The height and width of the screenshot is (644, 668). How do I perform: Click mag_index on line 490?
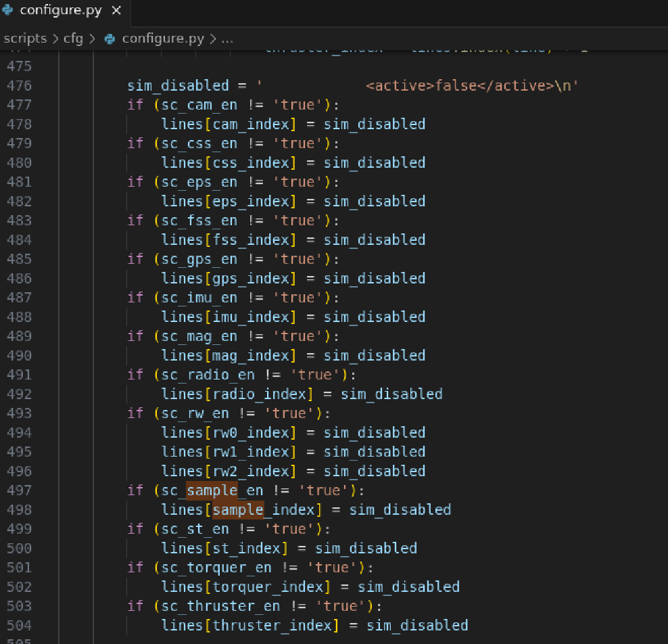click(250, 356)
